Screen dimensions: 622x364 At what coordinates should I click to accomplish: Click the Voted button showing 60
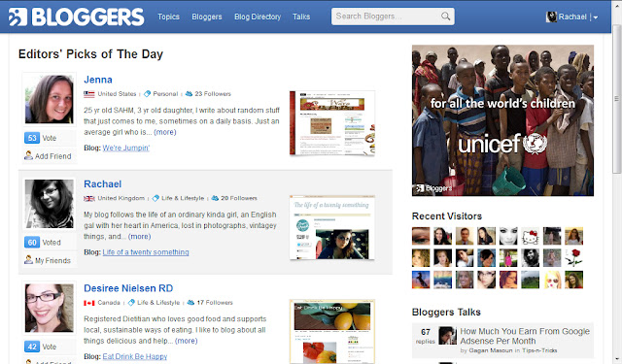point(43,243)
